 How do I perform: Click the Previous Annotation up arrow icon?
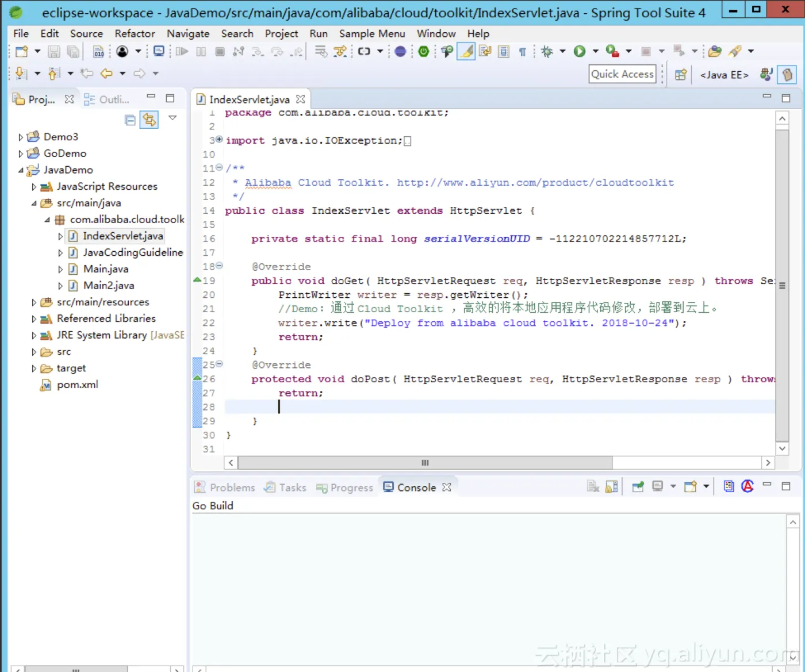pos(53,74)
